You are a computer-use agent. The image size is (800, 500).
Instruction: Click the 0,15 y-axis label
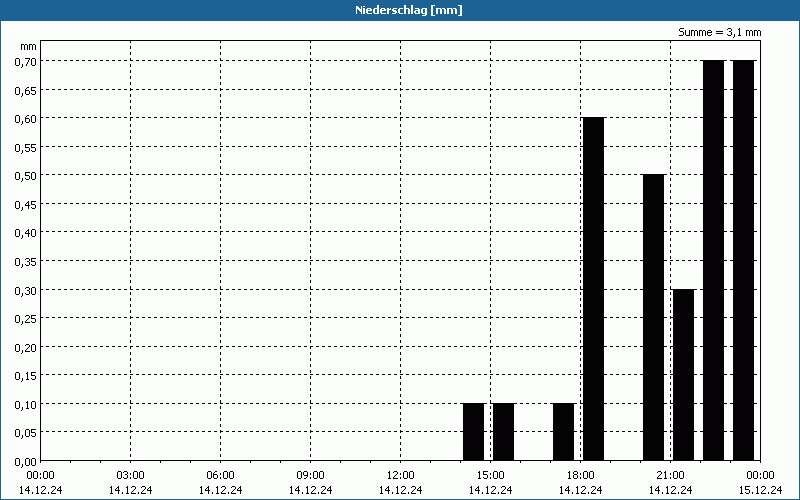click(25, 376)
